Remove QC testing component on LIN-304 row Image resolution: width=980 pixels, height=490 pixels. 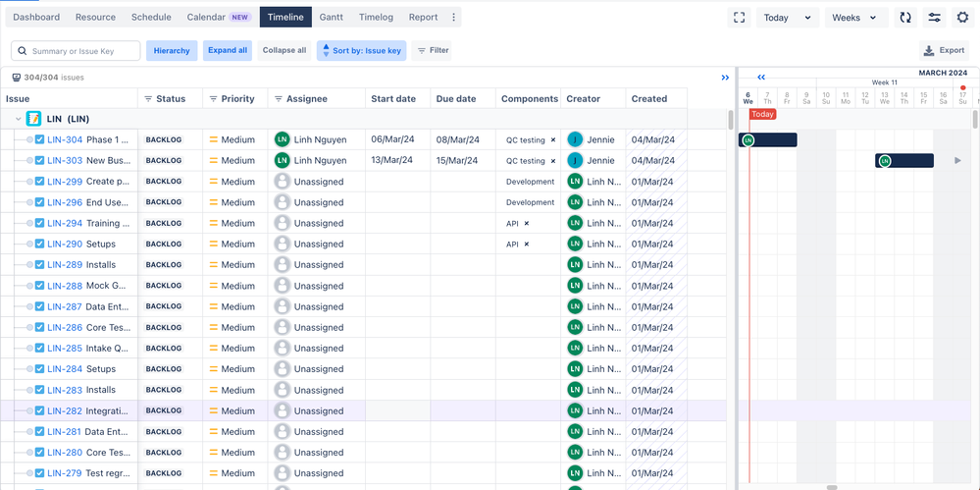click(553, 140)
